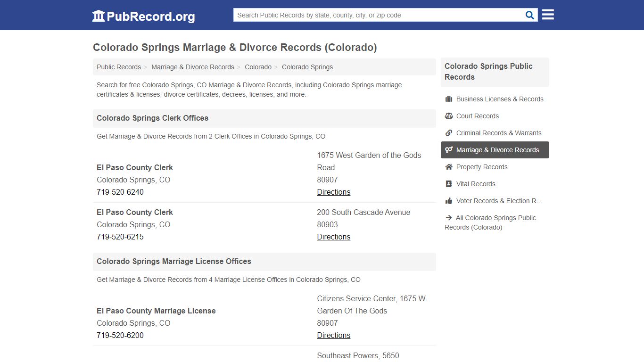Viewport: 644px width, 362px height.
Task: Click phone number 719-520-6215
Action: point(120,237)
